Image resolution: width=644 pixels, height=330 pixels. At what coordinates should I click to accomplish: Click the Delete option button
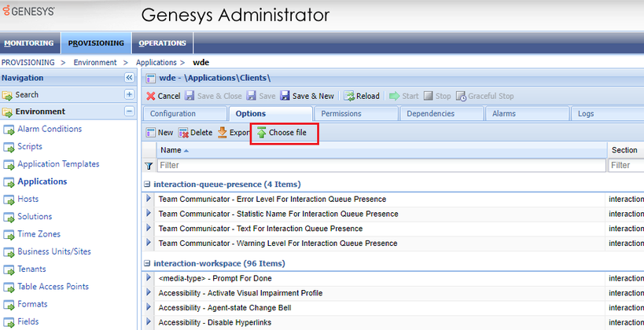point(196,133)
